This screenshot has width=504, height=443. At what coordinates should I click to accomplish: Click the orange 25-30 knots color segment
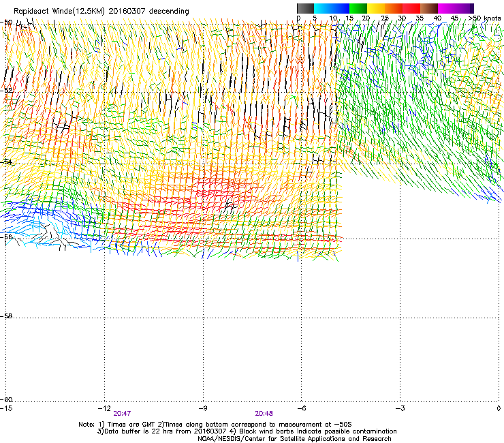click(x=394, y=8)
